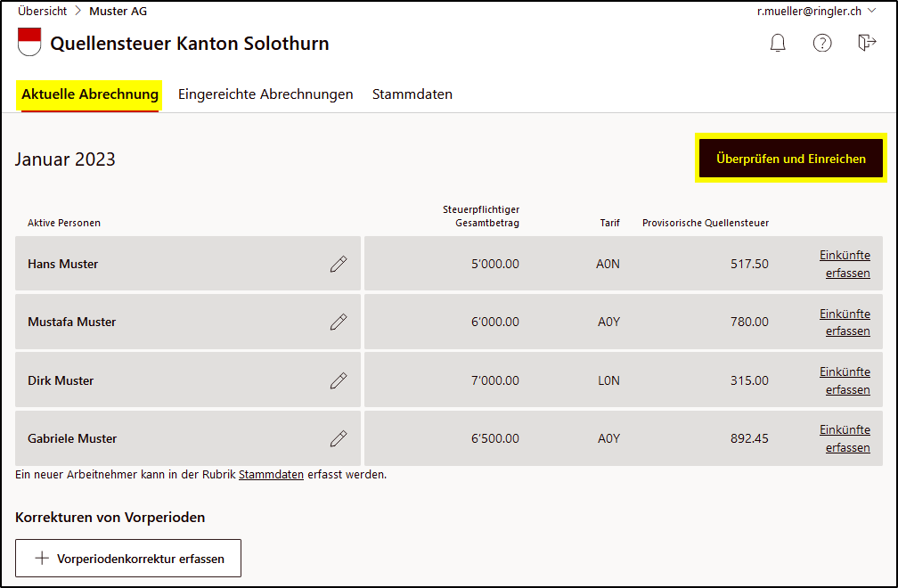Image resolution: width=898 pixels, height=588 pixels.
Task: Click the provisional tax value 517.50
Action: click(750, 264)
